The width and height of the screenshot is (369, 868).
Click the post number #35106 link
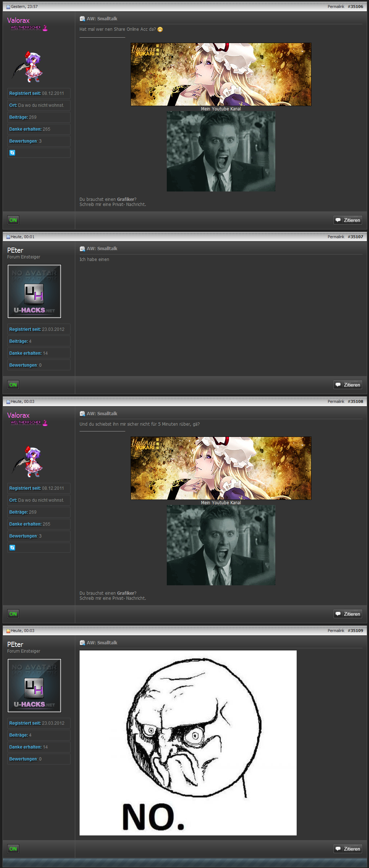(x=356, y=7)
